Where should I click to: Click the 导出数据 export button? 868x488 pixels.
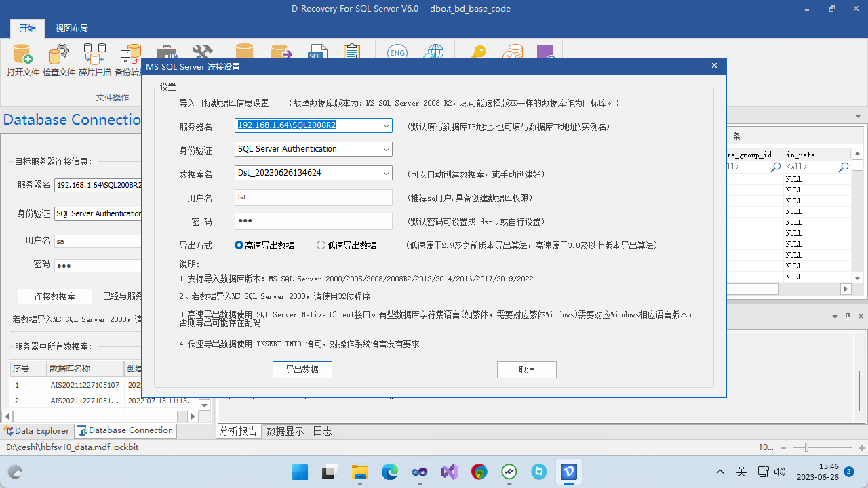pyautogui.click(x=302, y=369)
